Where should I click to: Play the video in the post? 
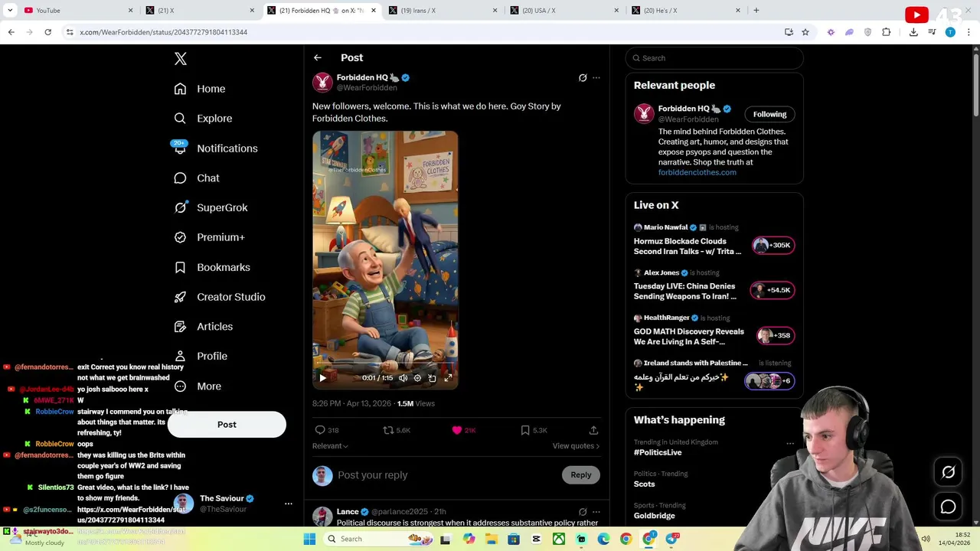tap(322, 378)
